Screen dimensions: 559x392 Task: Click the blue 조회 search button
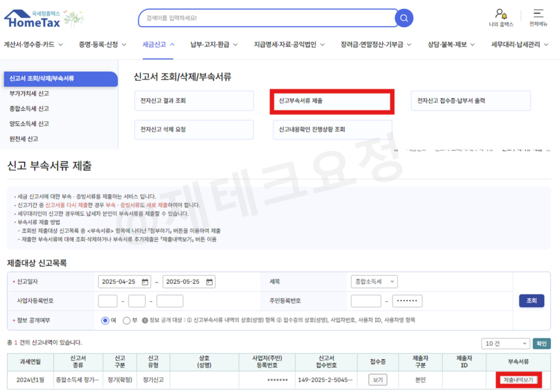point(531,301)
